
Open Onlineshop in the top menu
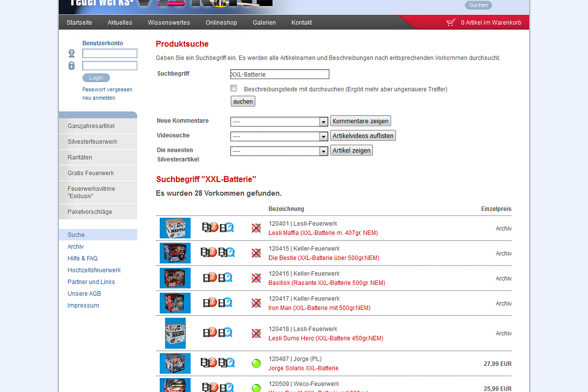click(x=221, y=23)
